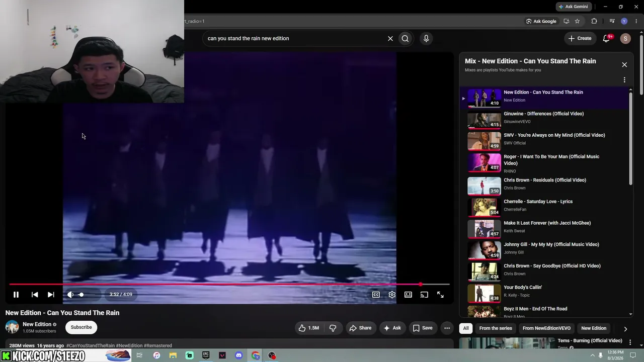Toggle full screen for the video
Viewport: 644px width, 362px height.
pos(440,295)
